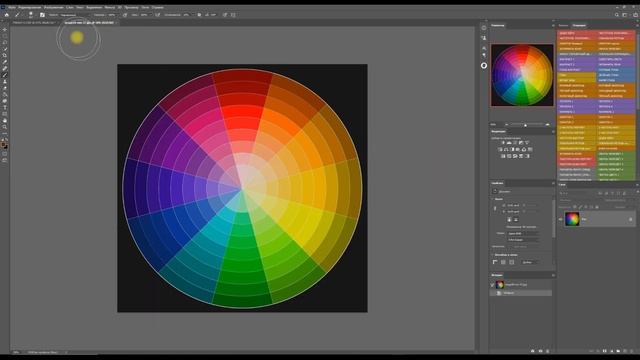
Task: Click foreground color swatch in toolbox
Action: tap(3, 144)
